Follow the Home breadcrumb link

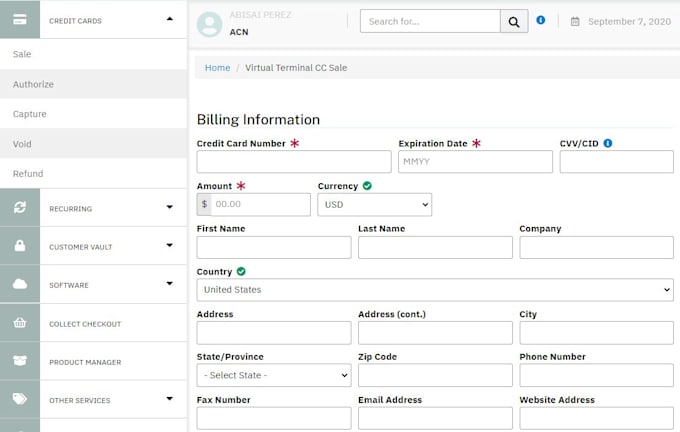(x=217, y=68)
